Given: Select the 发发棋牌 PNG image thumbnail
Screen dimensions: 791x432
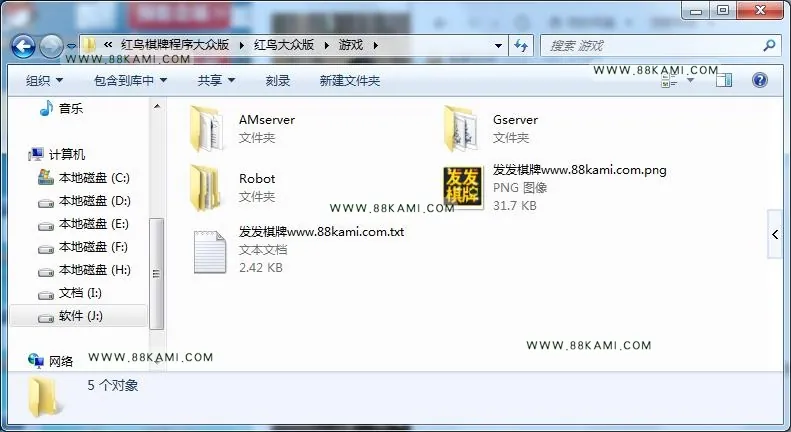Looking at the screenshot, I should pos(463,187).
